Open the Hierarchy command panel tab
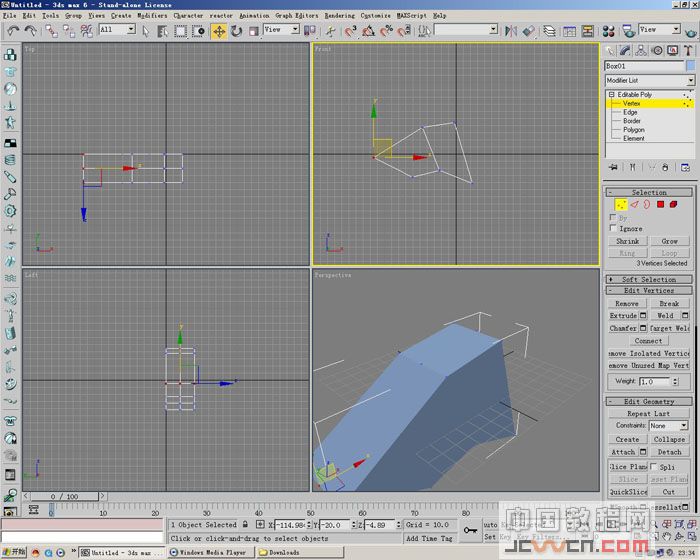The height and width of the screenshot is (560, 700). click(641, 49)
